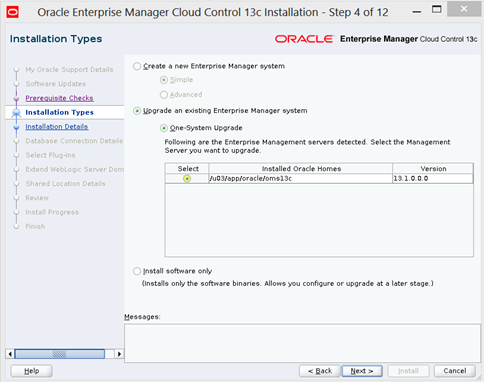Image resolution: width=484 pixels, height=382 pixels.
Task: Click Software Updates step in sidebar
Action: 56,84
